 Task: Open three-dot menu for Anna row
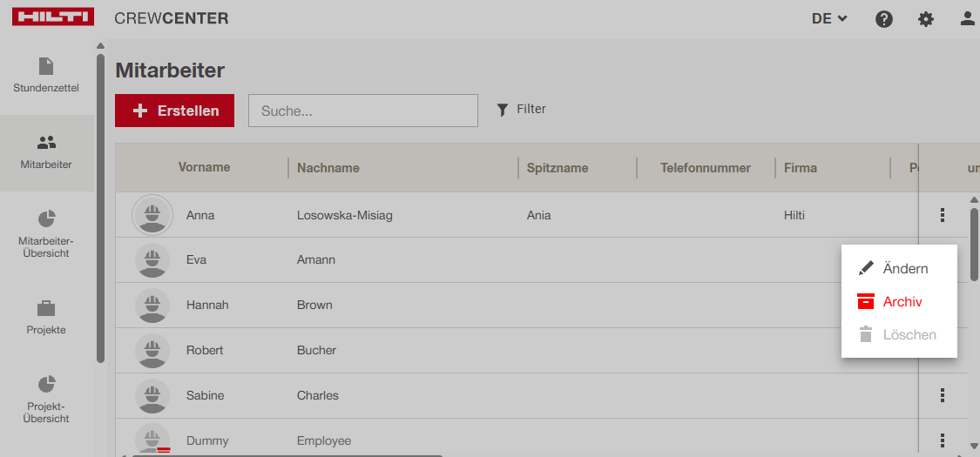pyautogui.click(x=943, y=215)
